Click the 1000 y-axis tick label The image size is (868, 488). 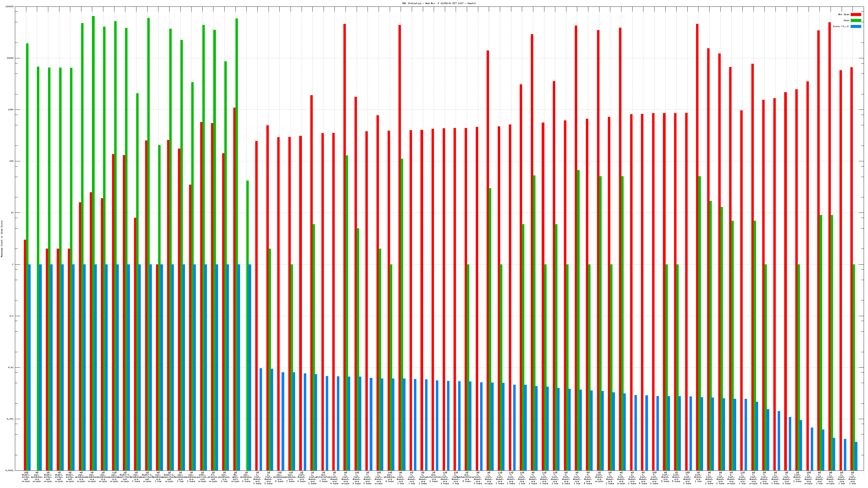tap(11, 110)
